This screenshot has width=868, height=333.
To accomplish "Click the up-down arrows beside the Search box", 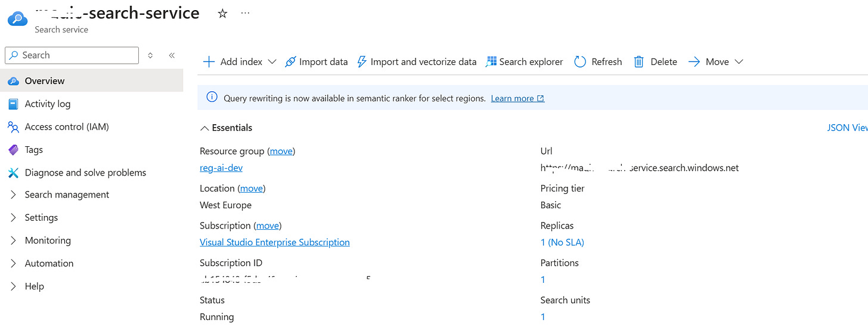I will coord(150,55).
